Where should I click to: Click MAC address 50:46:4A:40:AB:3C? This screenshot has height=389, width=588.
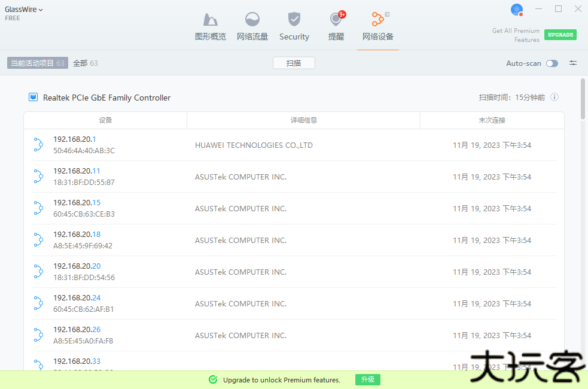click(84, 150)
